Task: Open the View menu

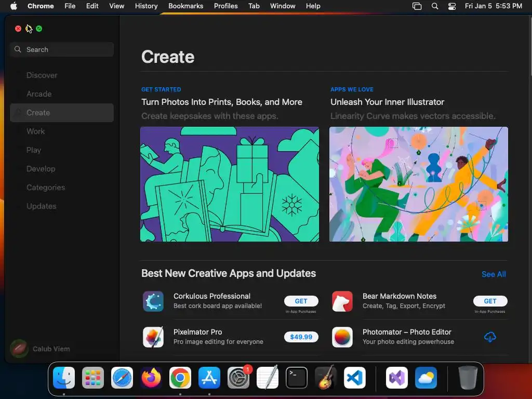Action: pos(117,6)
